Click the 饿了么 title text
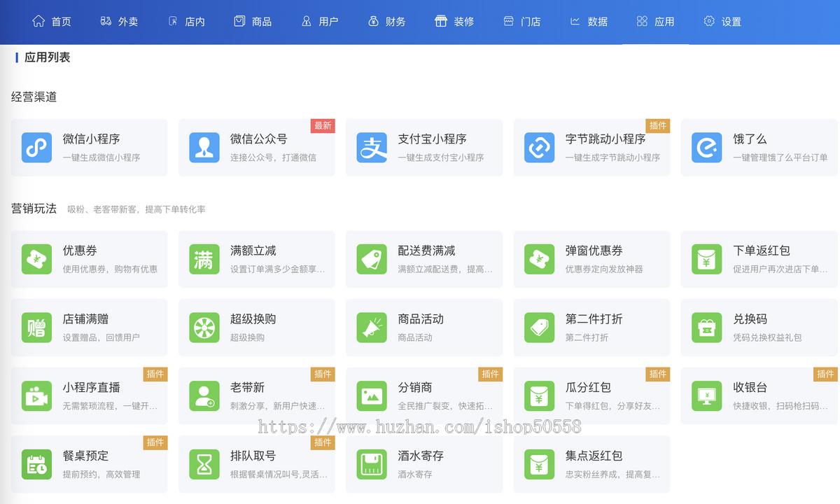840x504 pixels. click(750, 139)
